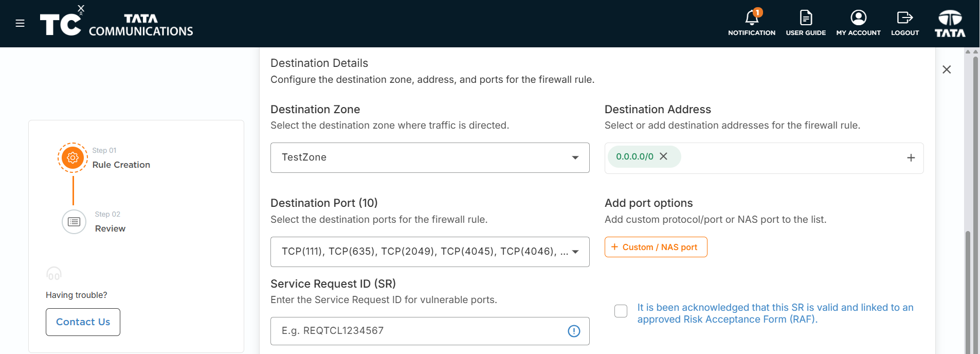
Task: Open the User Guide document icon
Action: 806,18
